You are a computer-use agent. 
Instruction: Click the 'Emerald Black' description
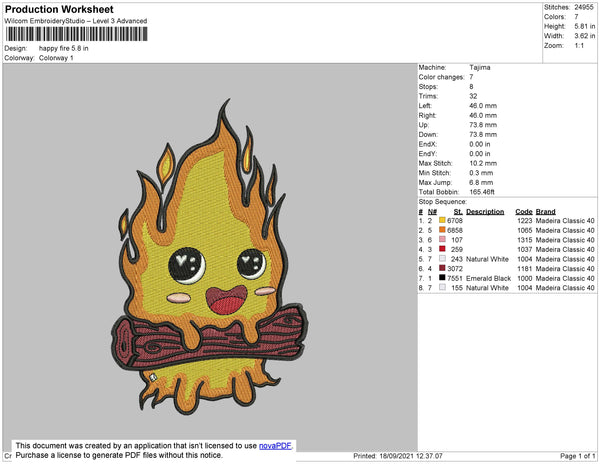pyautogui.click(x=489, y=278)
